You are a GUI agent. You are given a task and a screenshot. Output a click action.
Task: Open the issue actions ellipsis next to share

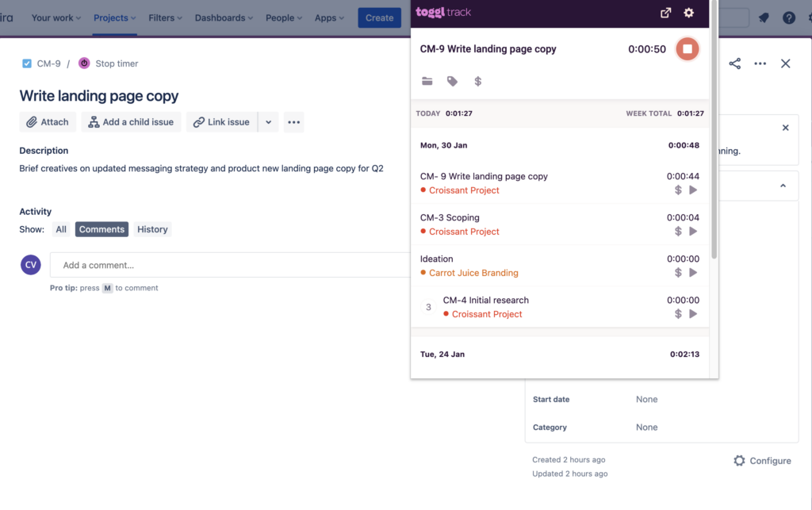coord(760,63)
